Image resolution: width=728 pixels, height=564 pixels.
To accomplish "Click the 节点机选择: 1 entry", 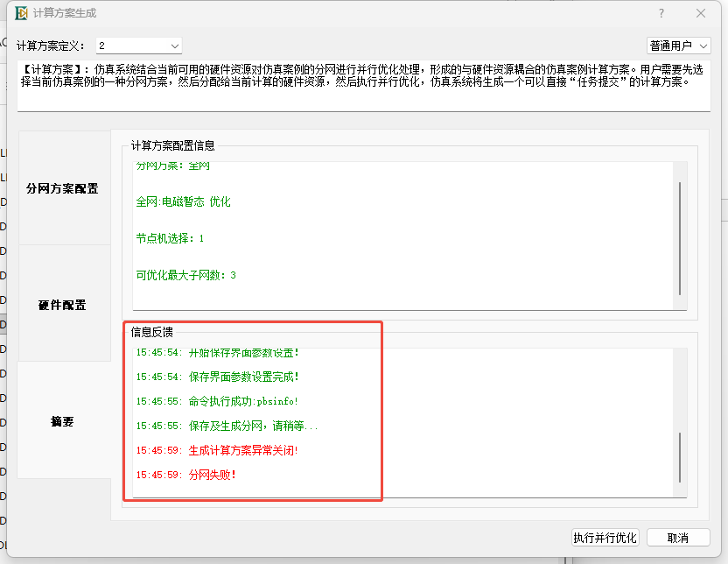I will click(x=170, y=238).
